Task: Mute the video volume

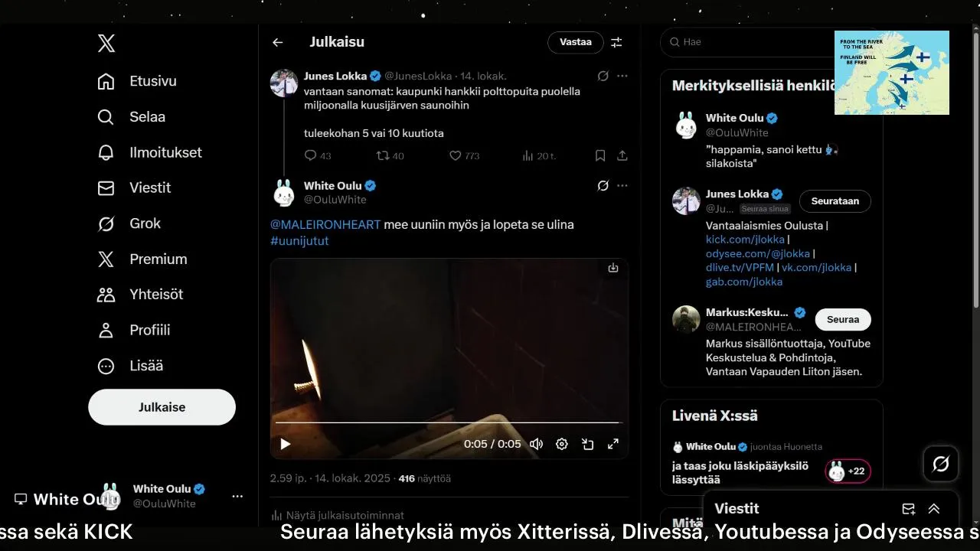Action: click(537, 444)
